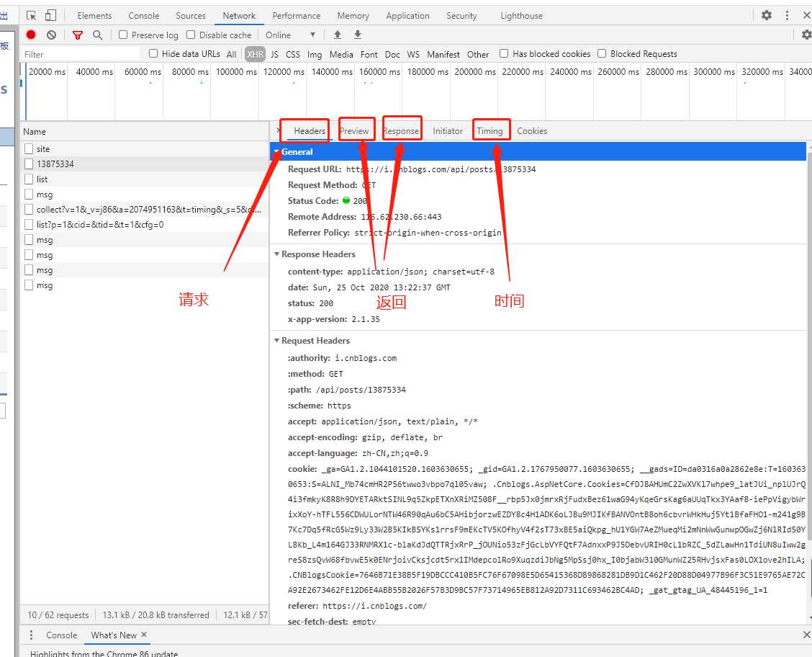Close the What's New drawer tab
Screen dimensions: 812x657
[144, 635]
